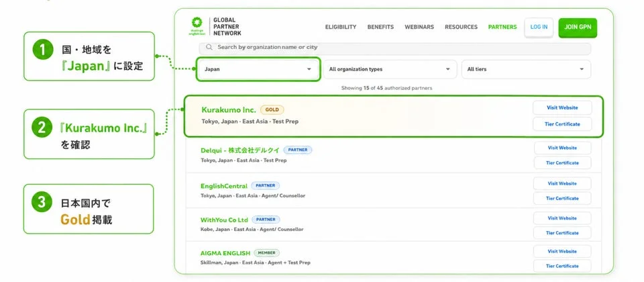Click the LOG IN button
The image size is (644, 282).
click(539, 28)
